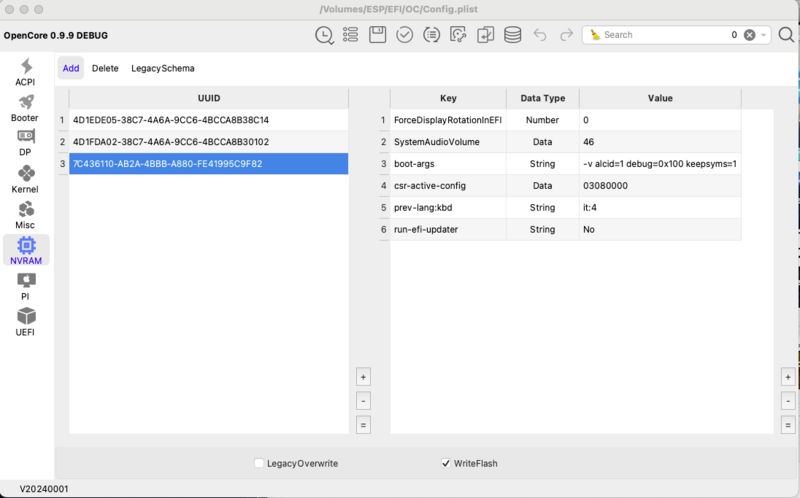Click the magnifying glass search icon
The image size is (800, 498).
point(786,35)
